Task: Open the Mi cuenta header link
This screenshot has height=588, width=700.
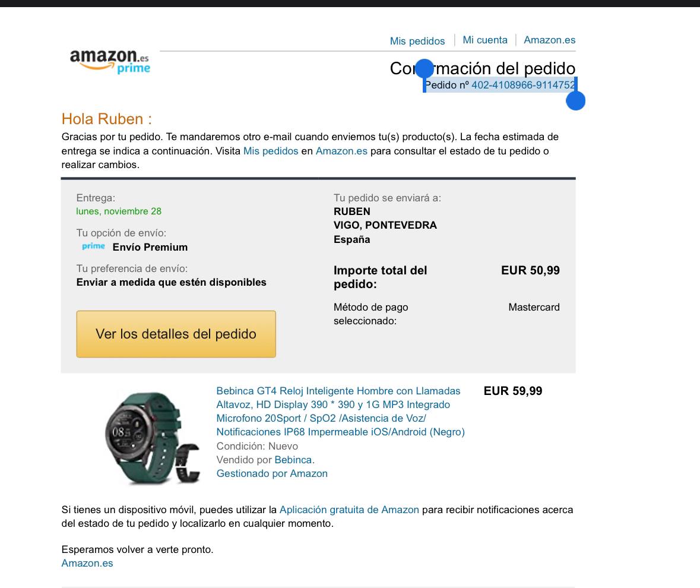Action: point(485,40)
